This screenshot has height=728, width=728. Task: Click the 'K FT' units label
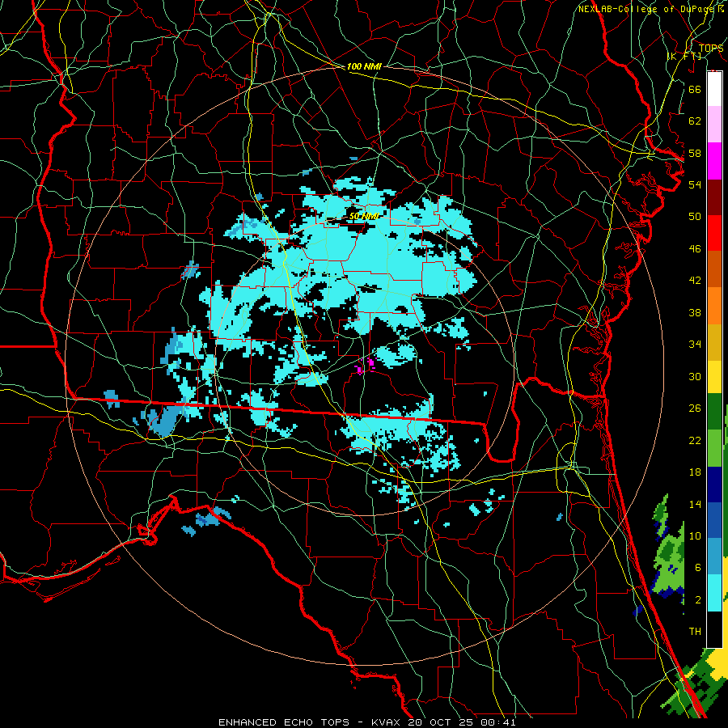point(684,56)
